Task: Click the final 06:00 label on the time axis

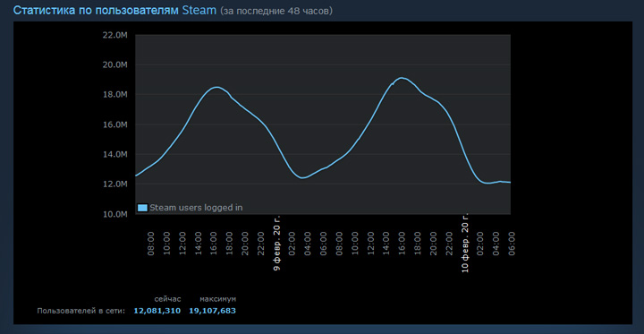Action: (512, 244)
